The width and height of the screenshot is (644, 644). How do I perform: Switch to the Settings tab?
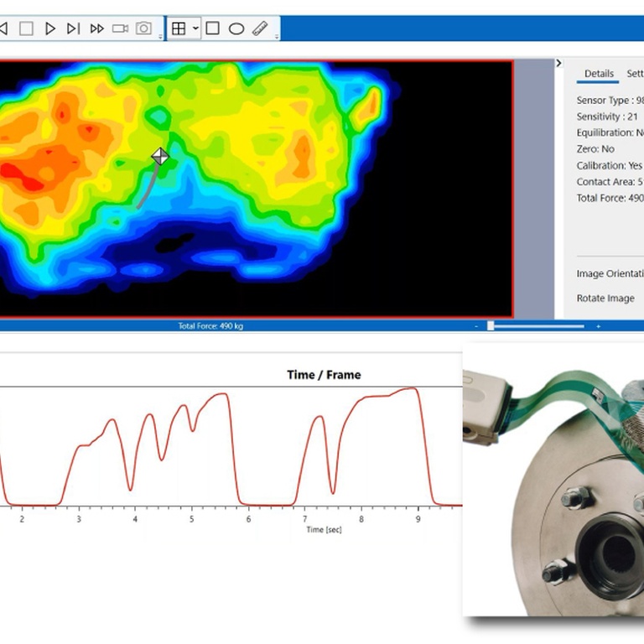coord(635,74)
